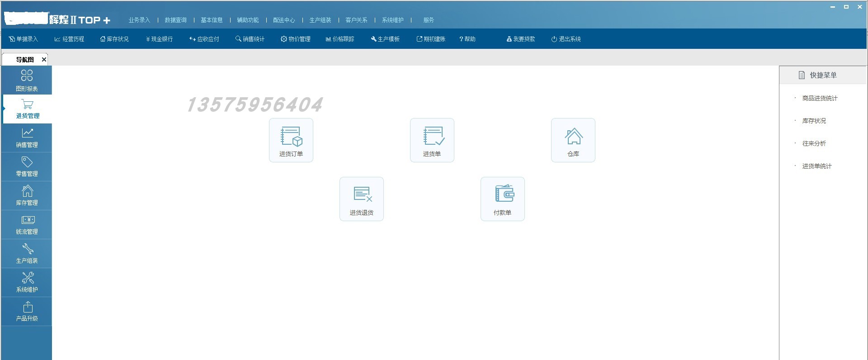
Task: Close the 导航图 tab
Action: [x=44, y=60]
